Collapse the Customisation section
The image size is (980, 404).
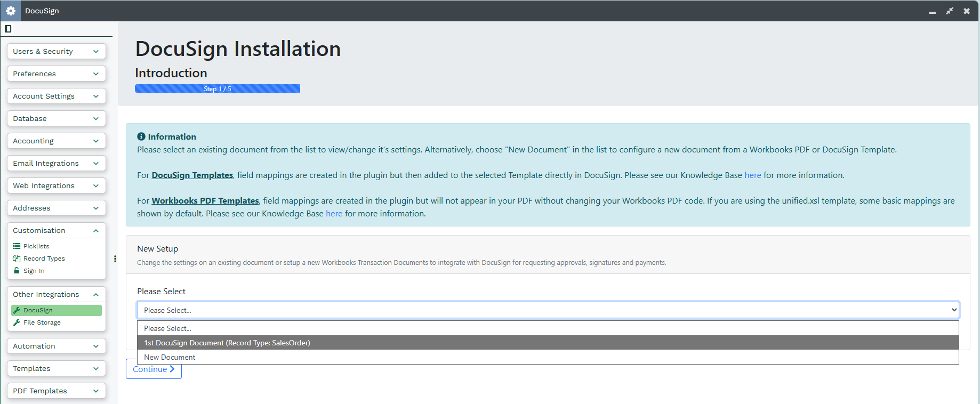tap(57, 230)
